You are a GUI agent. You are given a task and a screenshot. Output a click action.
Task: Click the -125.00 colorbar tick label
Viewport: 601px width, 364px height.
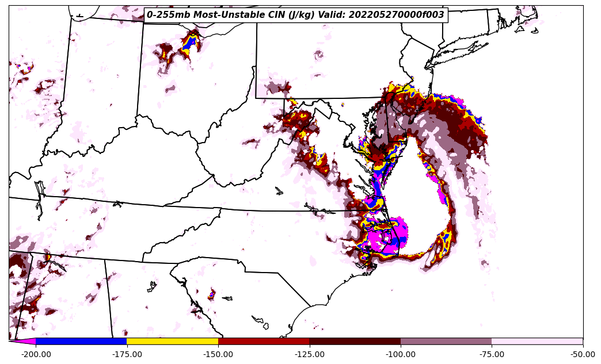click(309, 354)
